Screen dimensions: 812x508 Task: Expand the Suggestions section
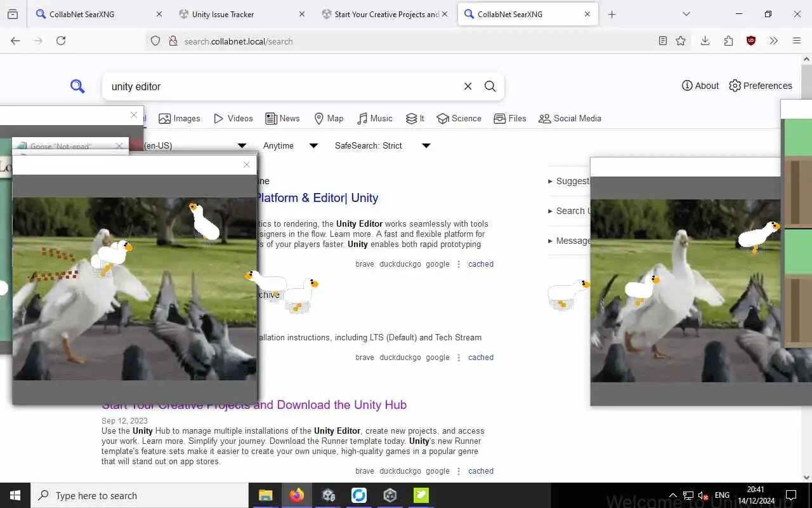point(568,181)
